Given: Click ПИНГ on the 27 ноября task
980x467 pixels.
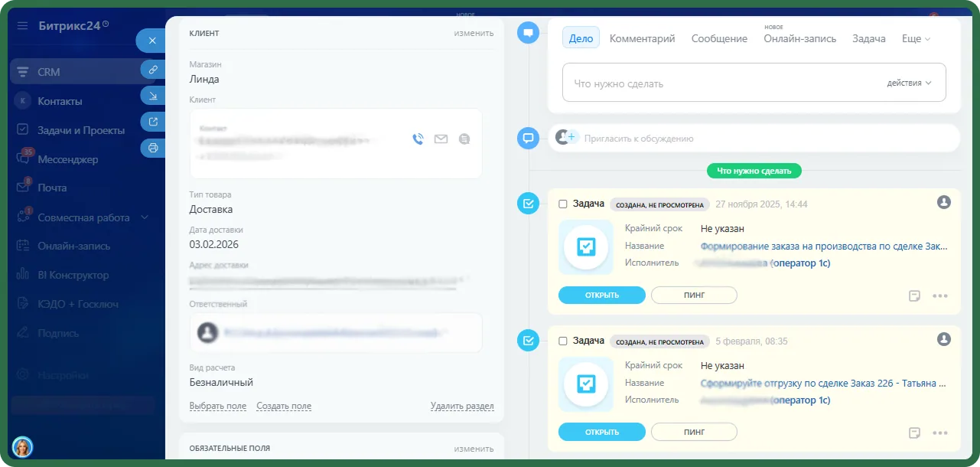Looking at the screenshot, I should pos(694,296).
